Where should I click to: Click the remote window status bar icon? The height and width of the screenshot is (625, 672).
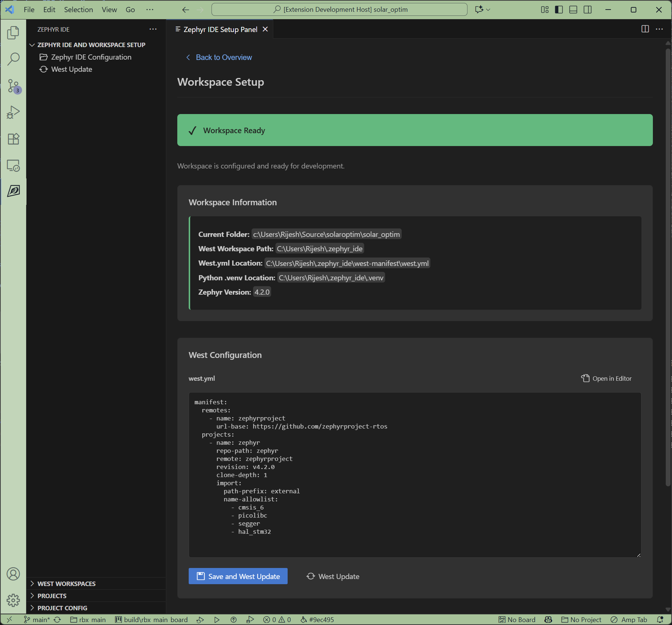pyautogui.click(x=10, y=619)
